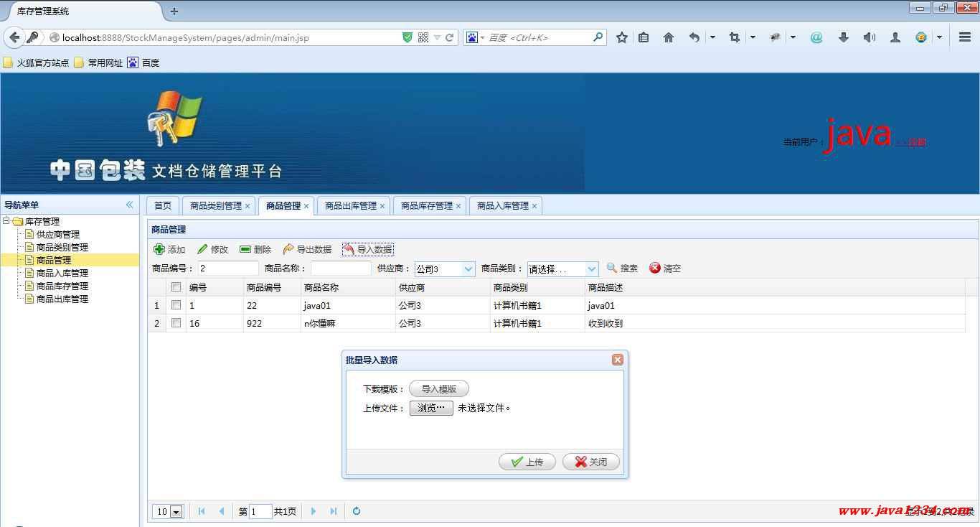Image resolution: width=980 pixels, height=527 pixels.
Task: Click the product name (商品名称) input field
Action: (x=341, y=269)
